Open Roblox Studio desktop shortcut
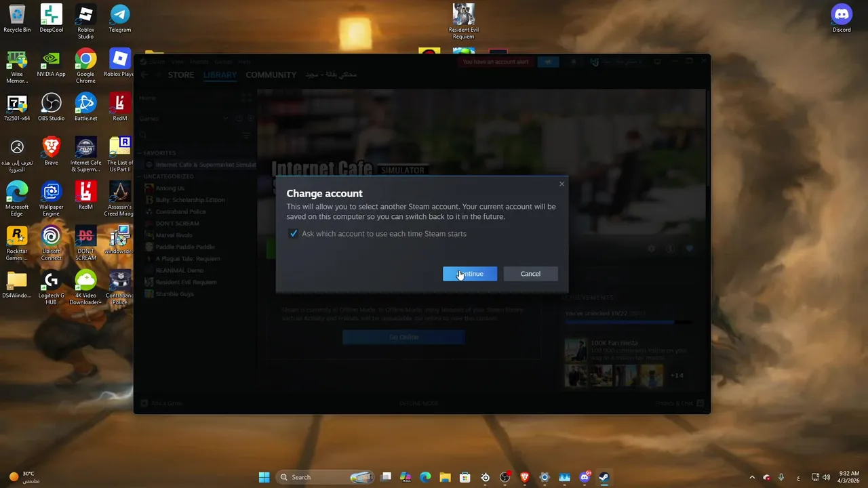This screenshot has width=868, height=488. pyautogui.click(x=85, y=22)
